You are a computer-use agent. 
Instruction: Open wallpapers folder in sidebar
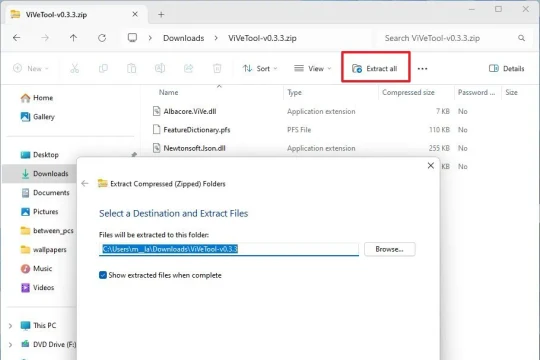43,249
